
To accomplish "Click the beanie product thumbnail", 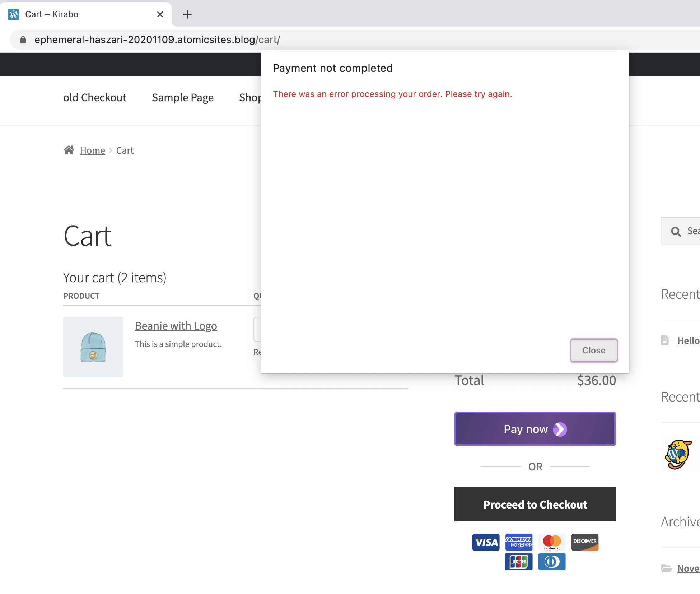I will (93, 347).
